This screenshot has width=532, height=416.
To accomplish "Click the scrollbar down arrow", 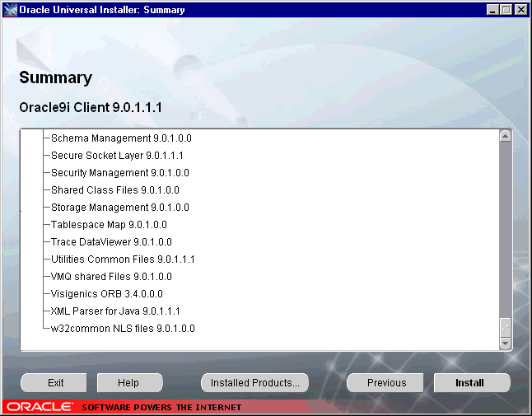I will pyautogui.click(x=505, y=344).
